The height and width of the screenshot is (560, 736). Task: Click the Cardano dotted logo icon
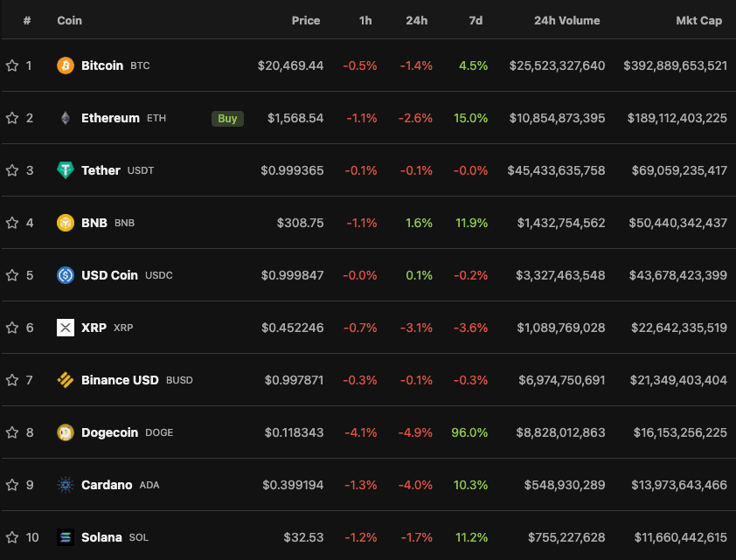pos(66,485)
